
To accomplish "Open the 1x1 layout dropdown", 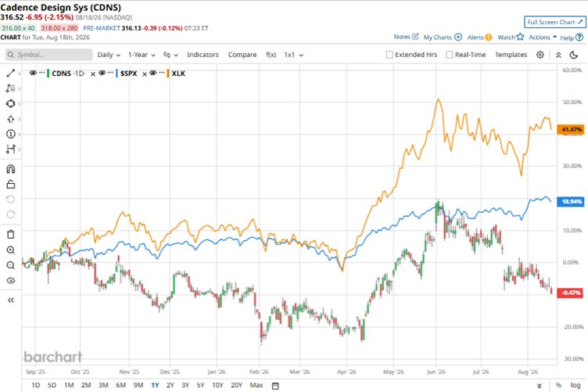I will [294, 55].
